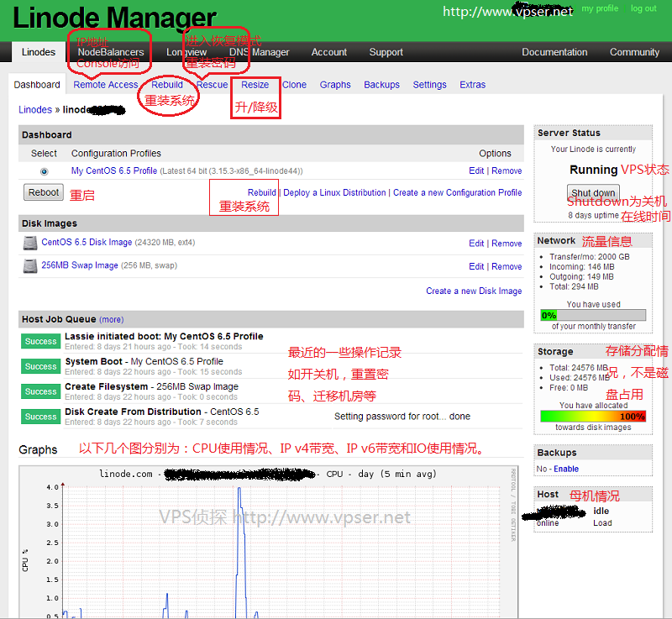Click the 'Transfer/mo: 2000 GB' network entry
This screenshot has width=672, height=619.
tap(590, 257)
